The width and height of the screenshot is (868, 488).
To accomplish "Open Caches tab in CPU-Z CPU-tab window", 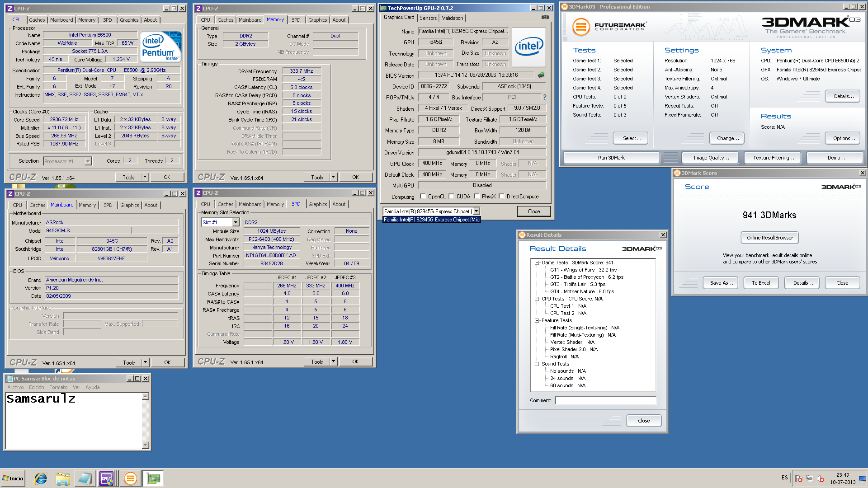I will 37,20.
